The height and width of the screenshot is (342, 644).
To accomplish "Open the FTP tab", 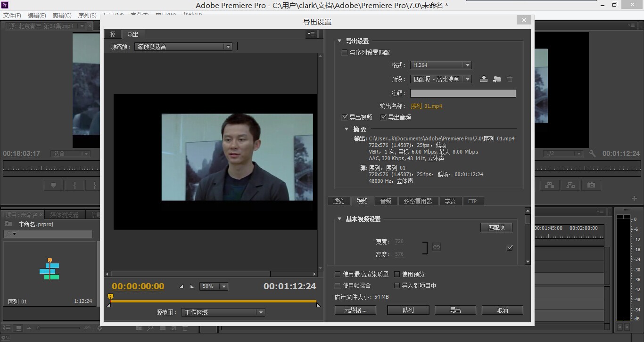I will click(473, 201).
